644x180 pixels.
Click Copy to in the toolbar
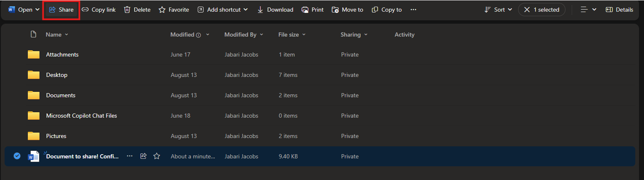point(386,10)
